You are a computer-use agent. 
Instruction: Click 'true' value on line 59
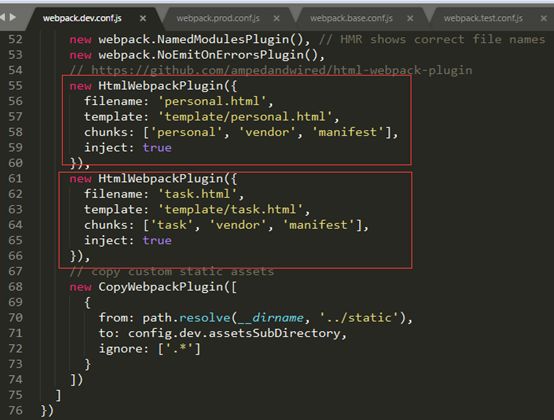click(157, 148)
